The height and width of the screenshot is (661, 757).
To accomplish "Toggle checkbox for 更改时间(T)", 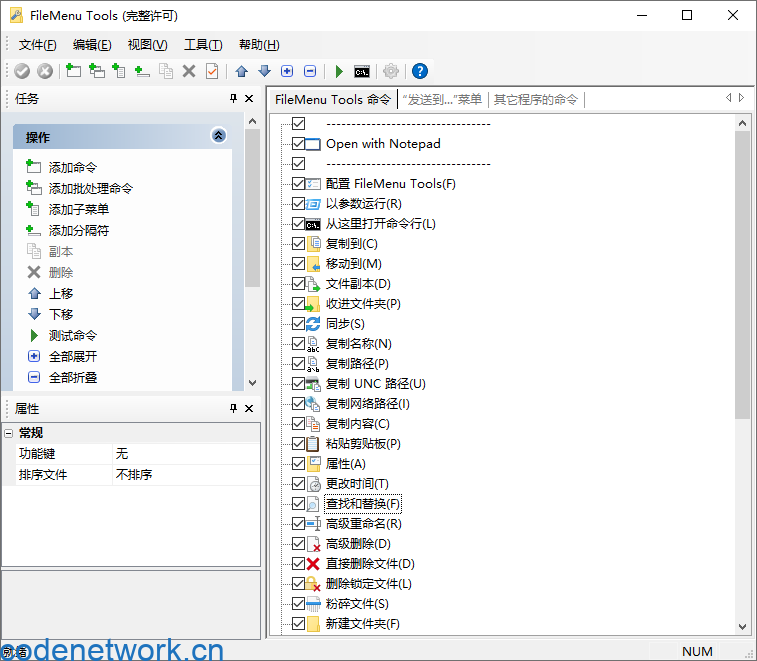I will pos(298,483).
